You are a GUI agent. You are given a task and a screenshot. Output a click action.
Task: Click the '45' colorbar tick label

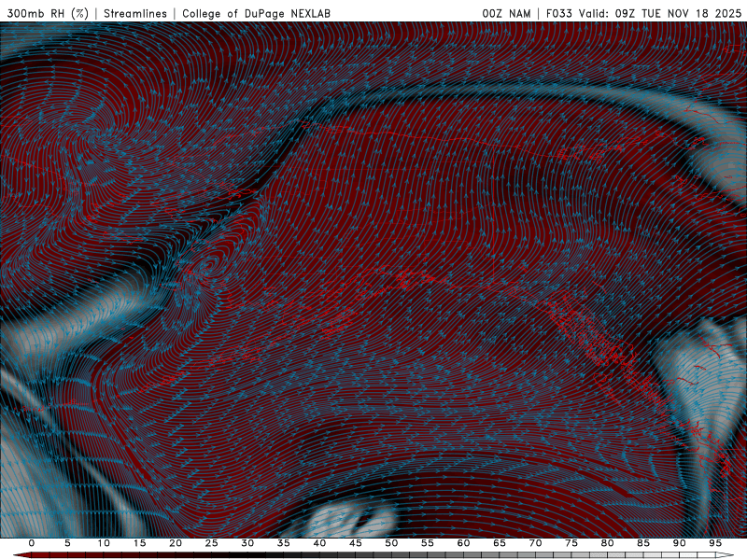[x=356, y=543]
